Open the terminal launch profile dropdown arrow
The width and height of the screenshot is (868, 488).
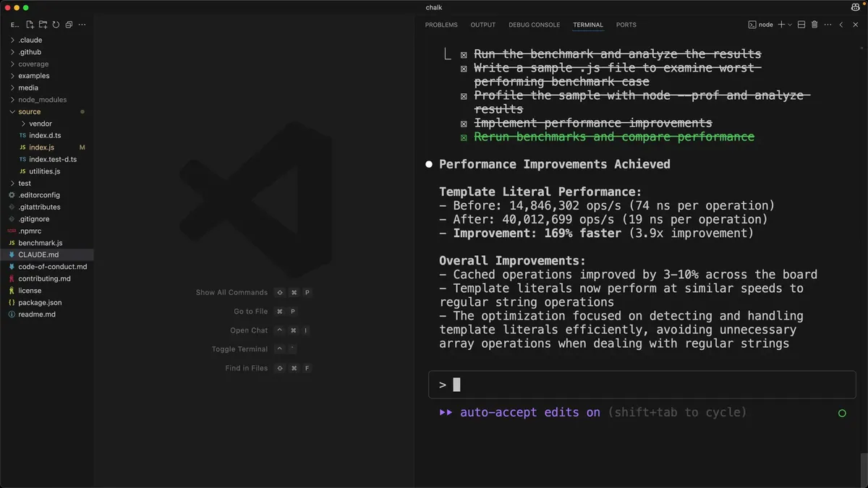790,25
